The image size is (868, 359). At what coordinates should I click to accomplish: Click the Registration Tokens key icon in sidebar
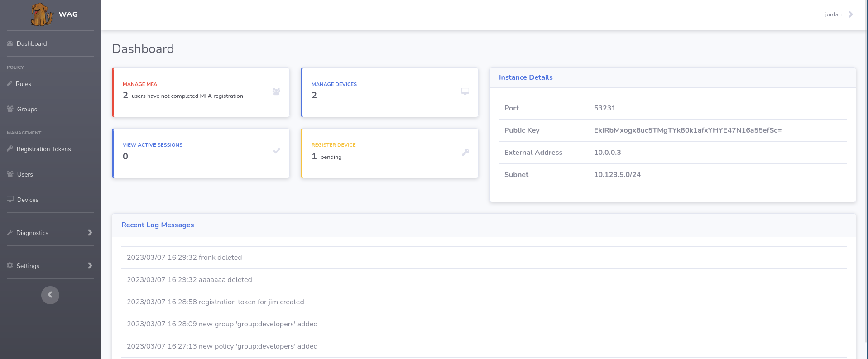tap(10, 148)
